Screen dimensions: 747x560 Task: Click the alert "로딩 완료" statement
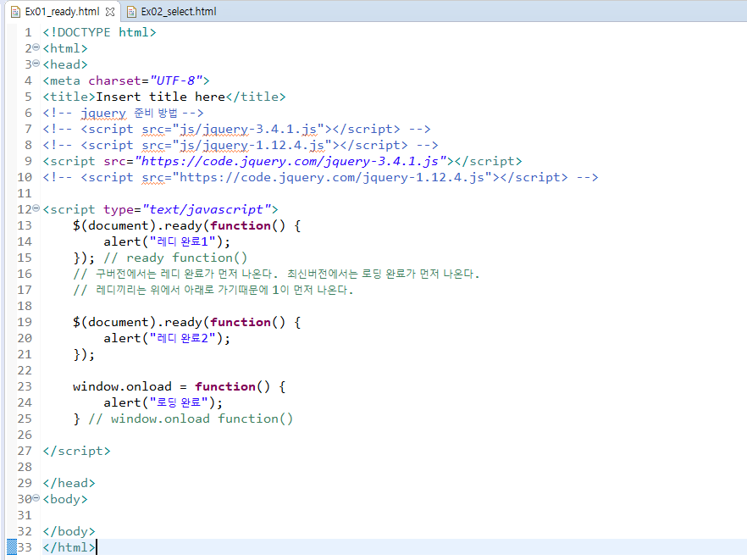(163, 402)
